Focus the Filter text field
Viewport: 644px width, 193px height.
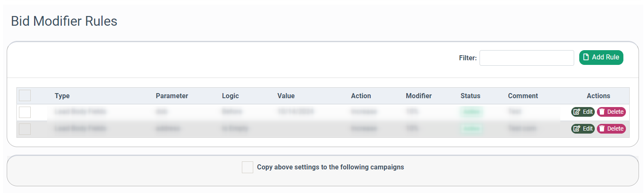[527, 58]
